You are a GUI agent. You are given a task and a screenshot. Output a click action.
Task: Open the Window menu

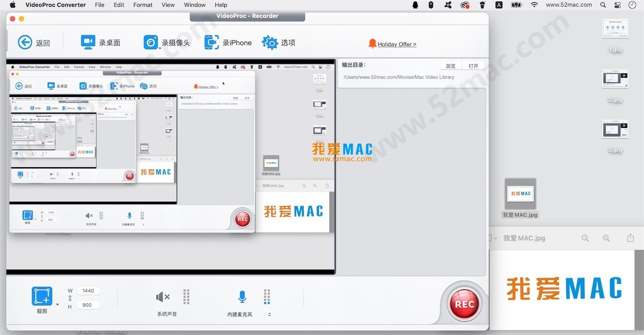click(x=195, y=5)
